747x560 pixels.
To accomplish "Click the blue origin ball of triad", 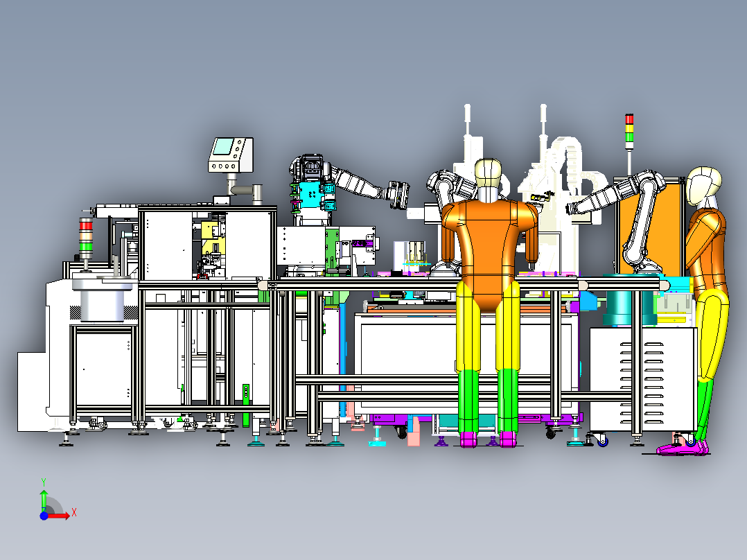I will point(44,516).
